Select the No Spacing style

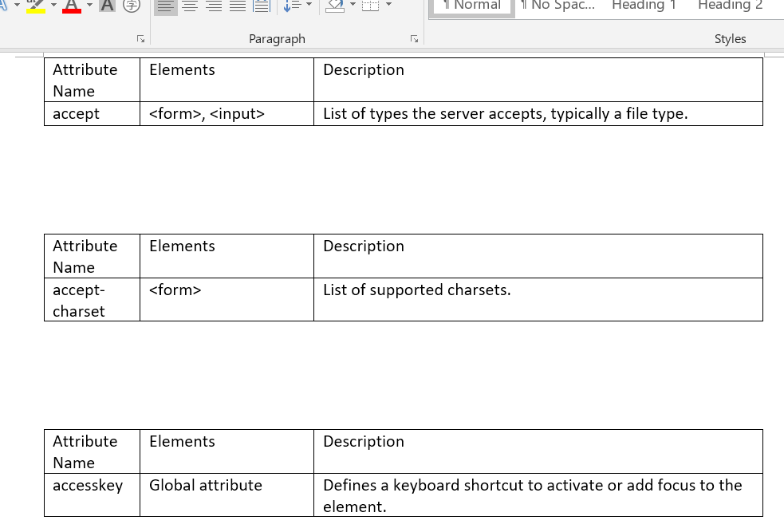[557, 6]
